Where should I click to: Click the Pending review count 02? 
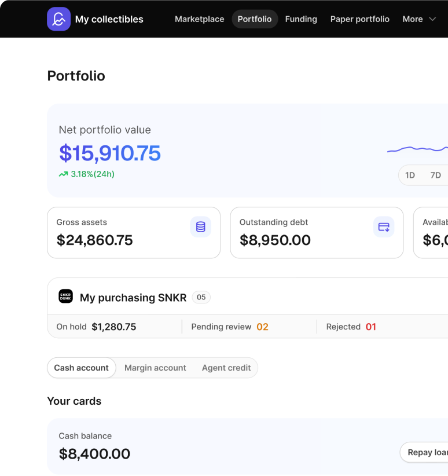pos(262,327)
